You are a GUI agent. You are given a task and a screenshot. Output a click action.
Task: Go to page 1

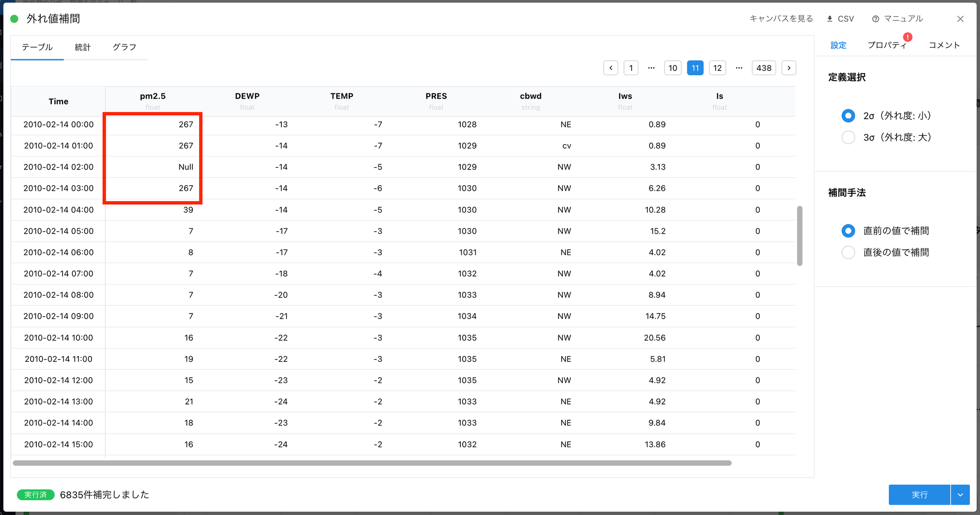click(631, 68)
